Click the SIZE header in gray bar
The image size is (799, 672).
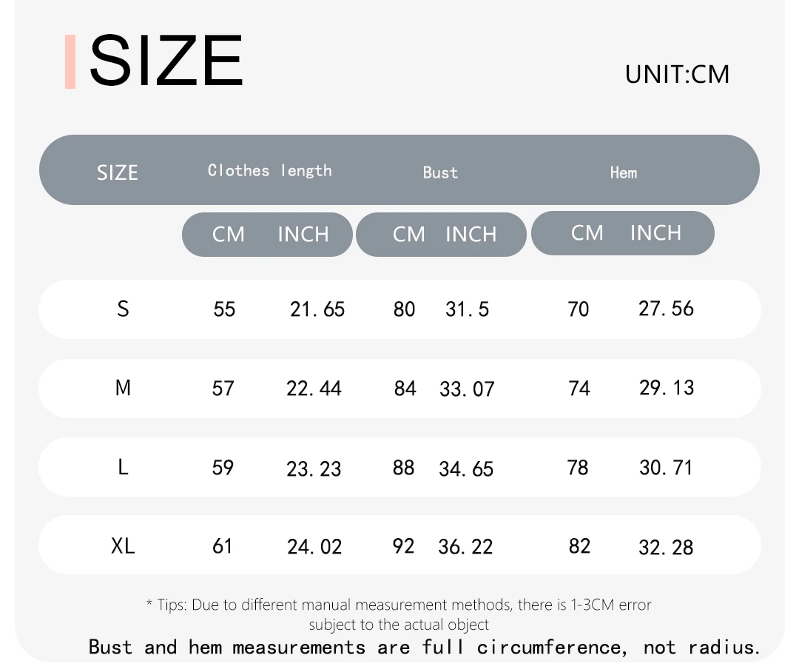[117, 173]
